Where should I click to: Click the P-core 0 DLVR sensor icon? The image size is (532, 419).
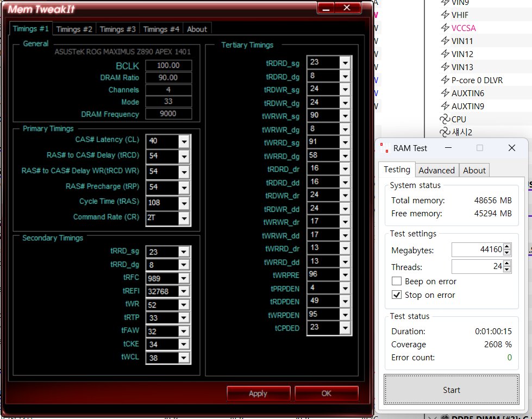click(x=445, y=80)
